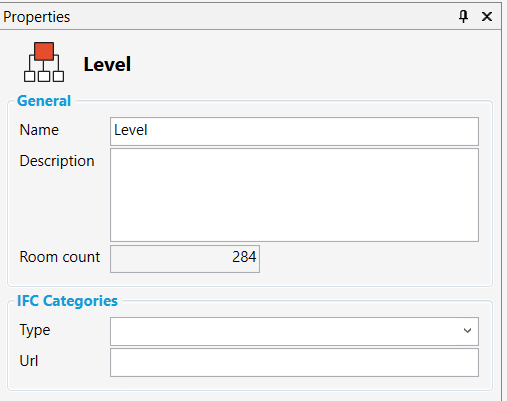Click the Url label

click(x=29, y=361)
